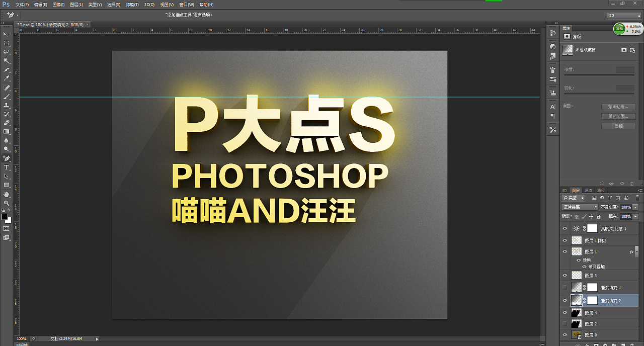
Task: Hide the 图层 3 layer
Action: pyautogui.click(x=565, y=275)
